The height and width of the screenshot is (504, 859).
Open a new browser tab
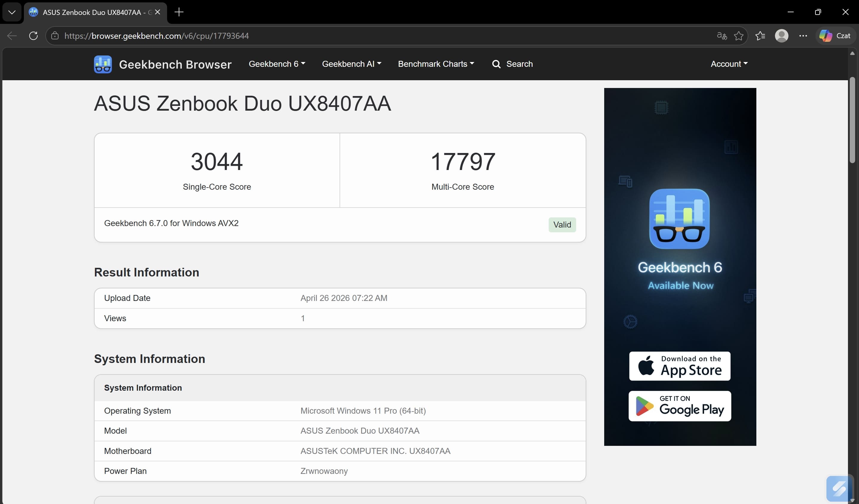pyautogui.click(x=179, y=12)
